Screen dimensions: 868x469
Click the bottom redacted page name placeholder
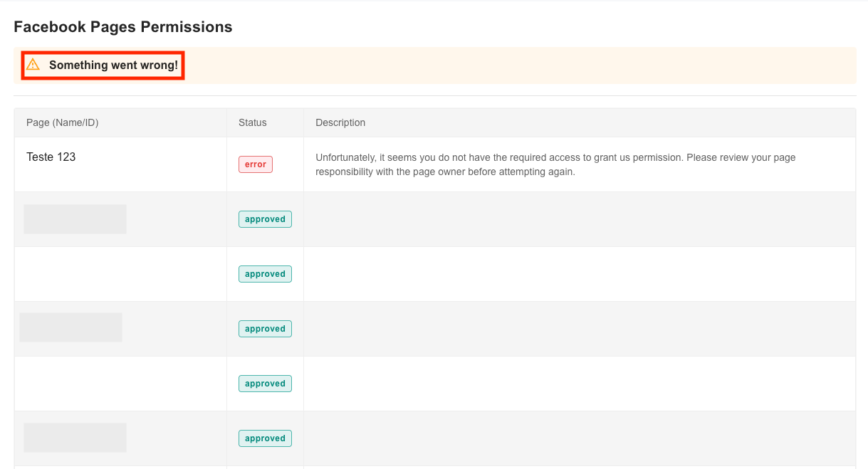pos(75,438)
